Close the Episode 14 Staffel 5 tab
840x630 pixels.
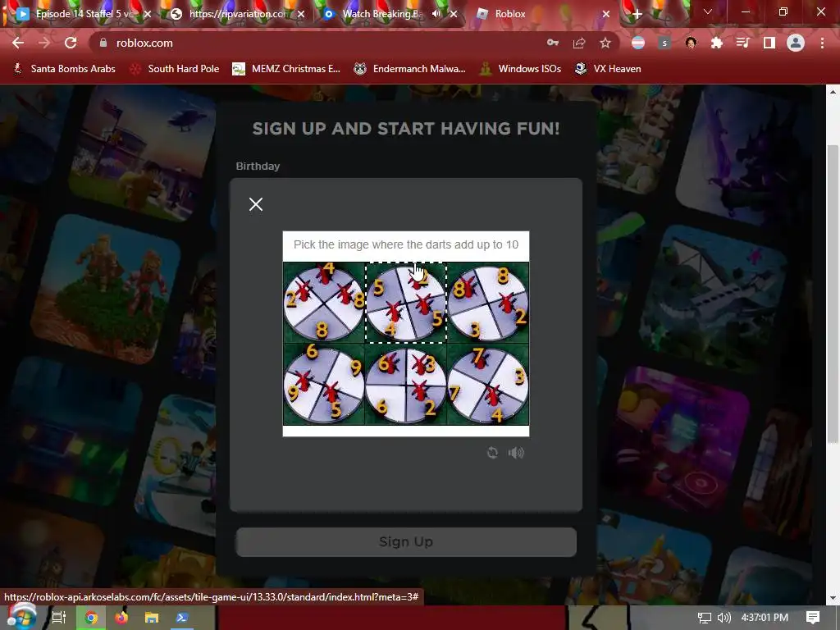point(148,14)
